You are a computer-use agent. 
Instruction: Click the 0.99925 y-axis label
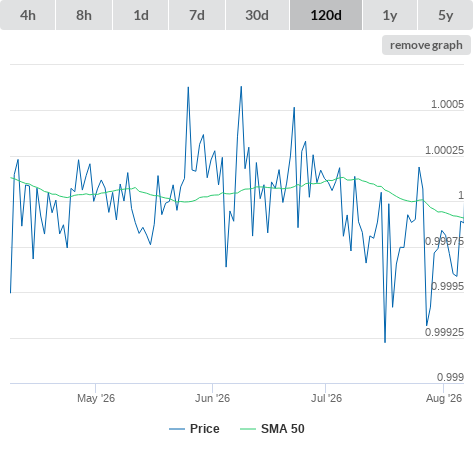tap(444, 332)
